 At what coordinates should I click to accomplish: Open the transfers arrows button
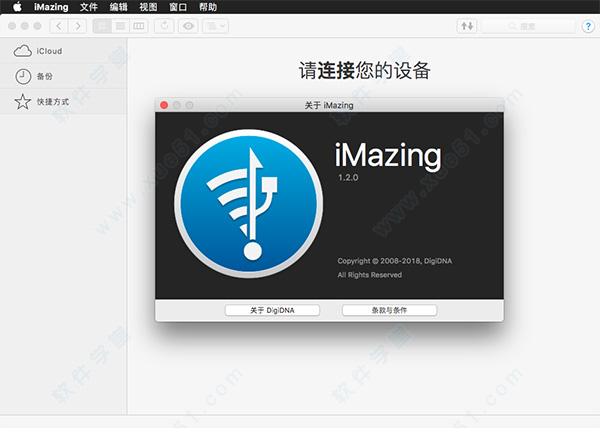point(467,26)
